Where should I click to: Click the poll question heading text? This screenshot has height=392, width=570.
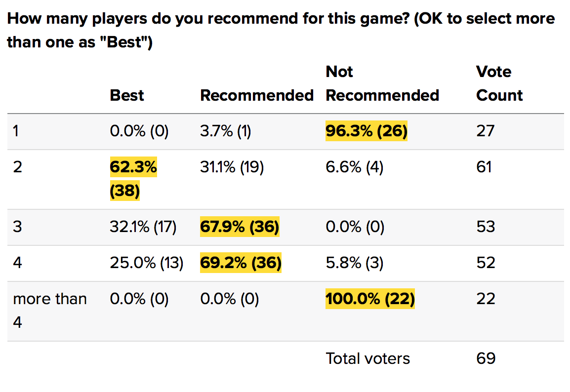click(x=281, y=31)
